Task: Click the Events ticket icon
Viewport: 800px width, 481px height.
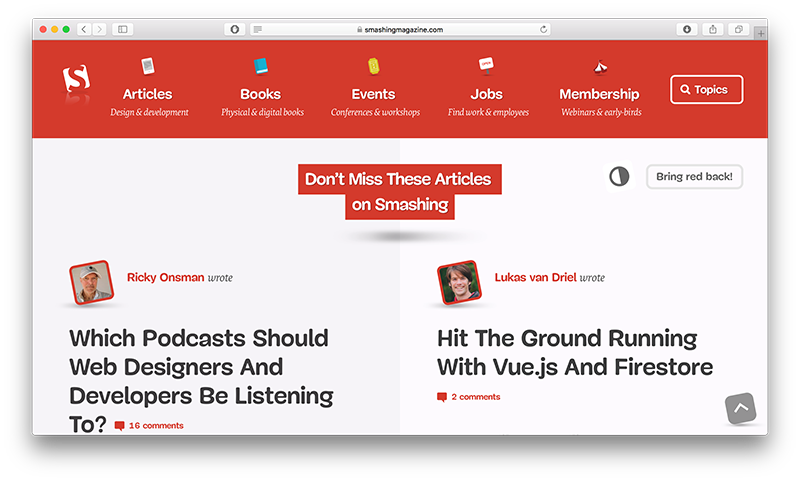Action: point(374,66)
